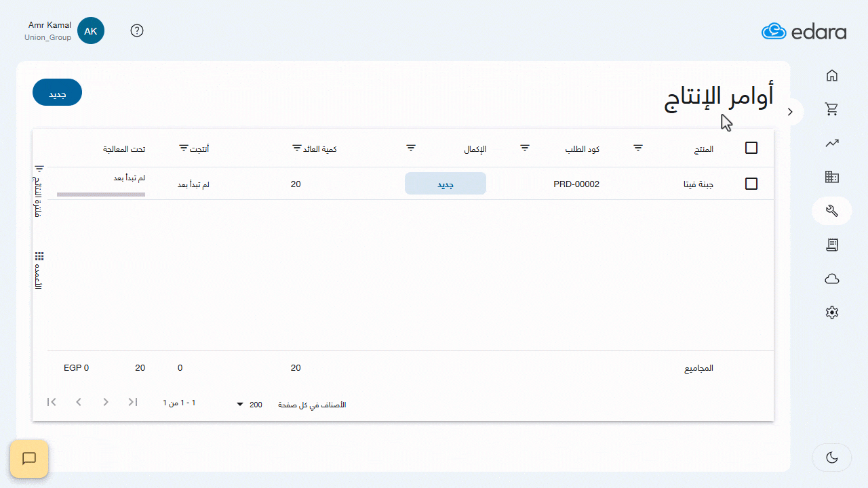This screenshot has width=868, height=488.
Task: Open the filter icon for المنتج column
Action: [638, 148]
